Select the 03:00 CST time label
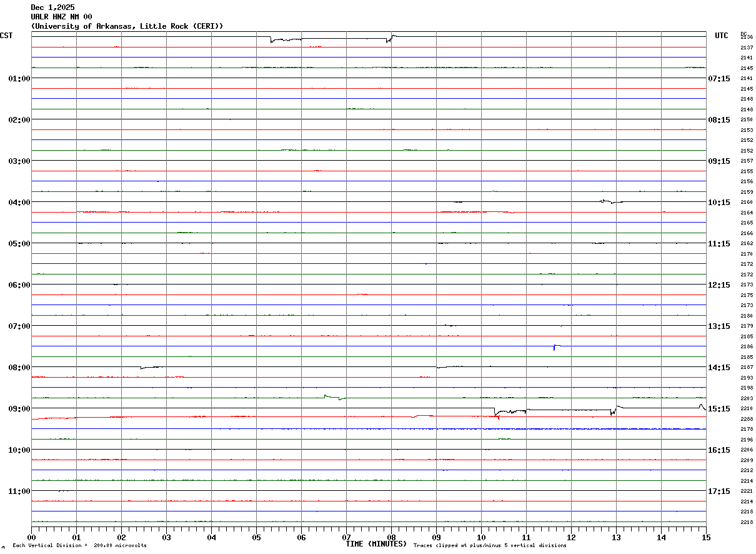Screen dimensions: 756x554 point(19,161)
